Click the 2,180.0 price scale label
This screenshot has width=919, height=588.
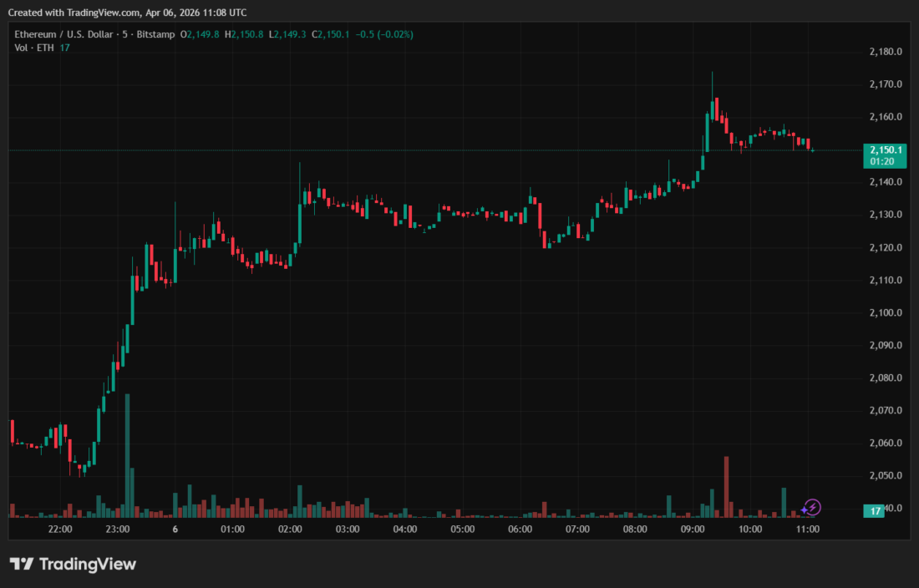pos(885,52)
